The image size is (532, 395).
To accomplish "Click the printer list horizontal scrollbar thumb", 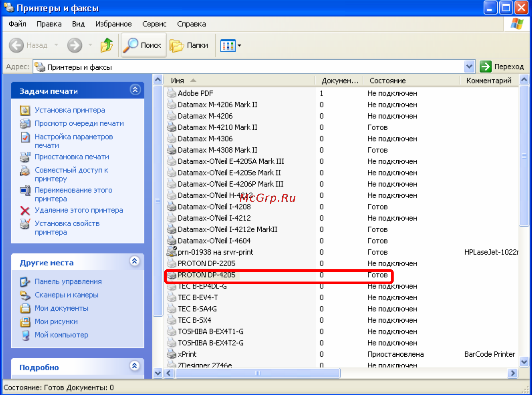I will point(258,373).
